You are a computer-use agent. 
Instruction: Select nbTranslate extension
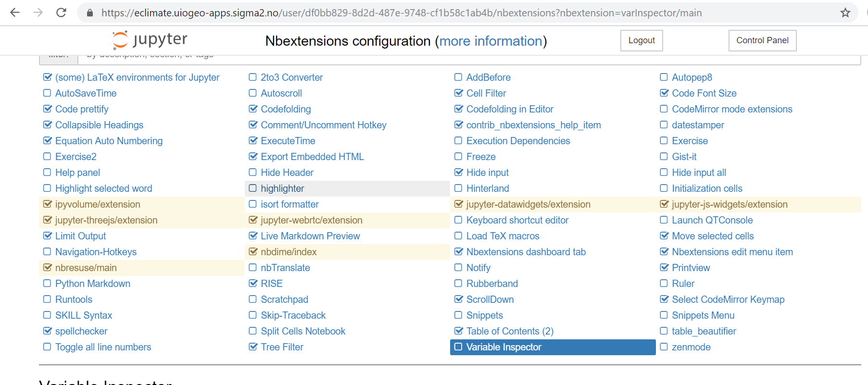(x=285, y=268)
